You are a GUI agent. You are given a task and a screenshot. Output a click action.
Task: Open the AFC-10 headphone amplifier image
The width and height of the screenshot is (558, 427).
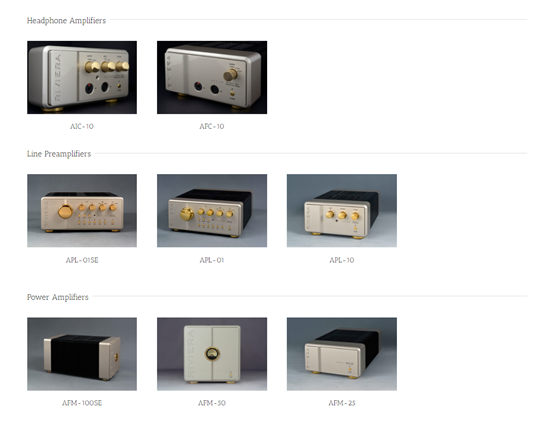[x=212, y=77]
